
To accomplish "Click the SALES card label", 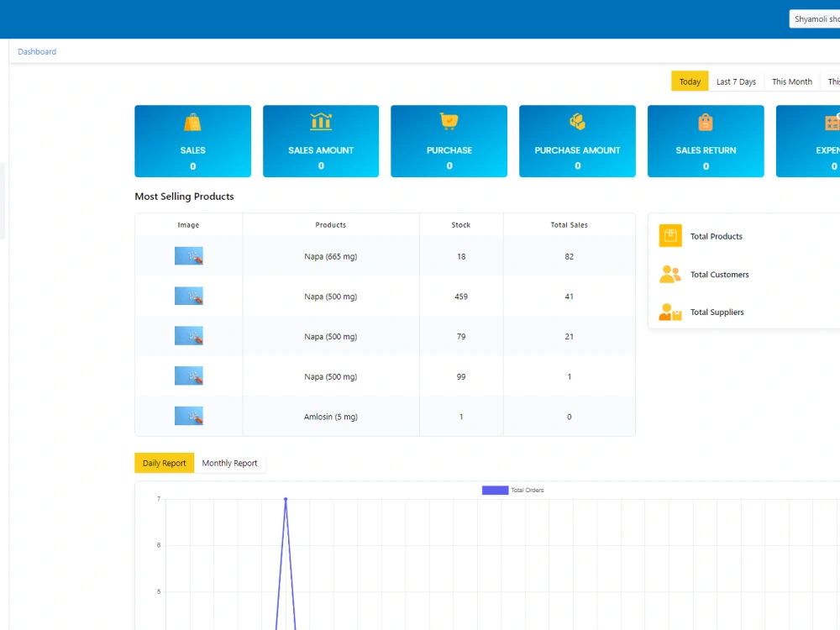I will coord(193,150).
